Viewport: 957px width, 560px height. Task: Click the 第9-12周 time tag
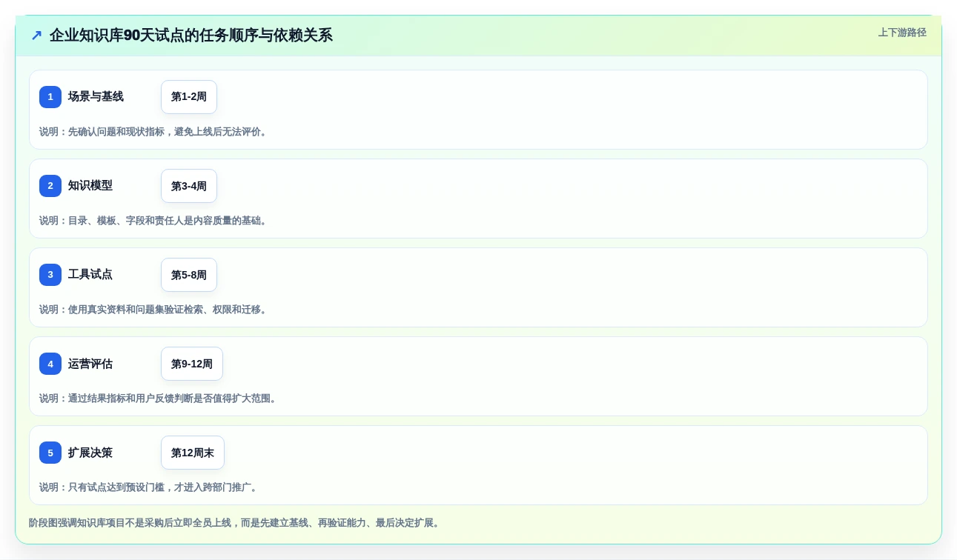click(x=192, y=364)
